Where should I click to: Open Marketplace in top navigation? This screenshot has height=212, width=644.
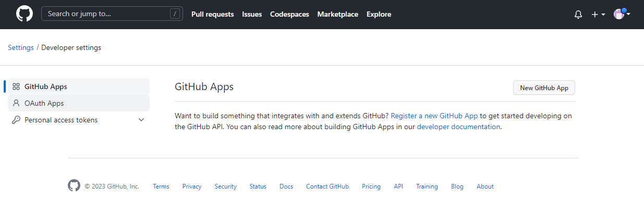pos(337,14)
